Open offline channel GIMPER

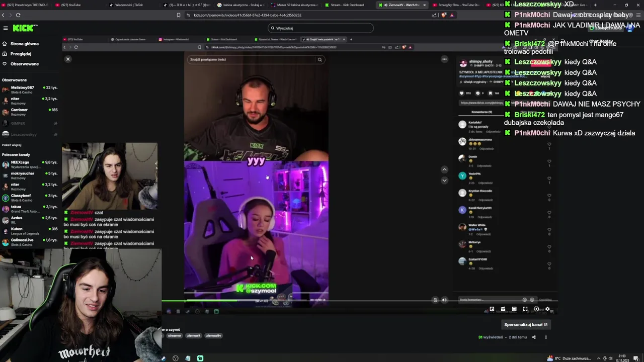[x=29, y=123]
